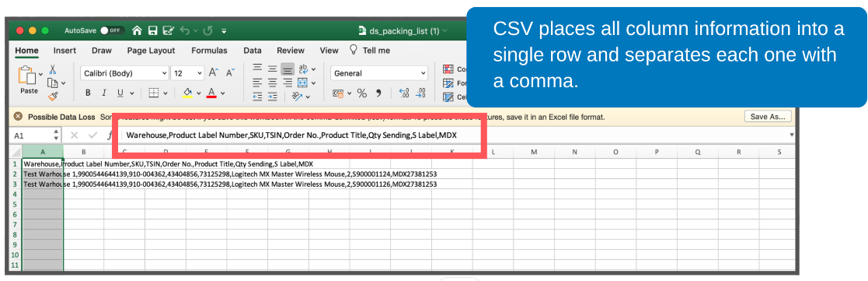Apply the cell borders icon
This screenshot has width=868, height=281.
coord(155,93)
